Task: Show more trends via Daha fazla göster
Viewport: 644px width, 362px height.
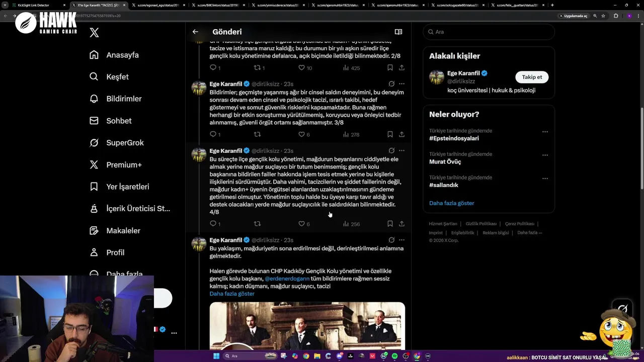Action: pos(451,203)
